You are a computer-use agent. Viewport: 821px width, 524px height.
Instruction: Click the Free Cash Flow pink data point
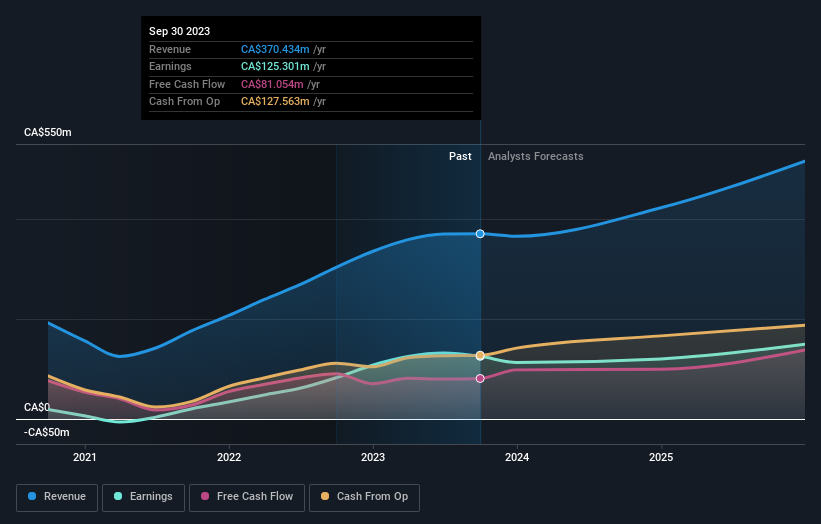pyautogui.click(x=480, y=378)
